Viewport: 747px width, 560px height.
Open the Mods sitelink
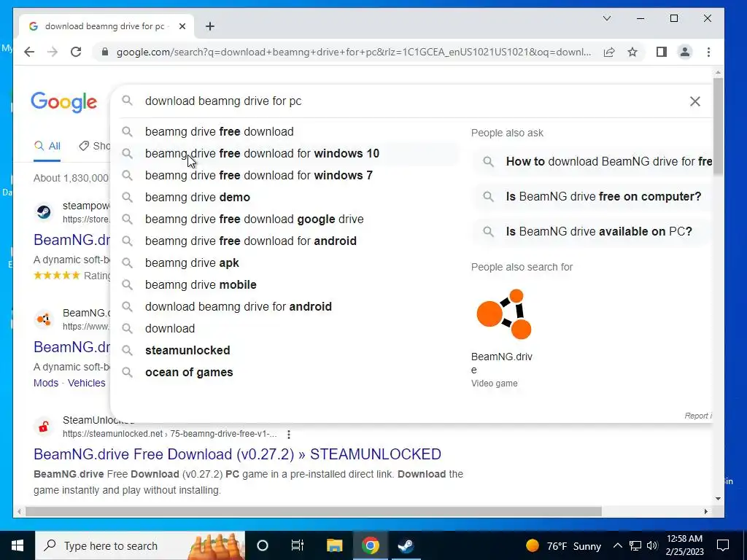[46, 383]
